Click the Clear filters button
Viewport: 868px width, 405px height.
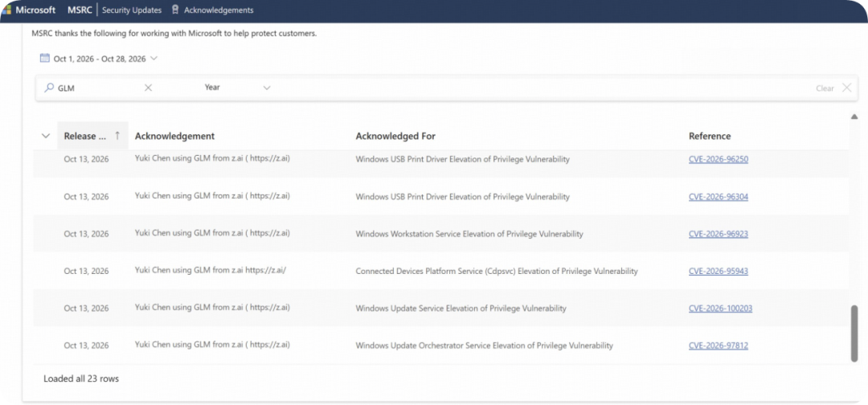coord(825,88)
